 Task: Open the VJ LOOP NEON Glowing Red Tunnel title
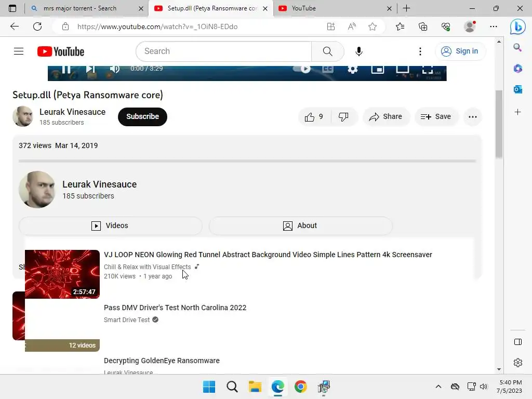coord(268,255)
